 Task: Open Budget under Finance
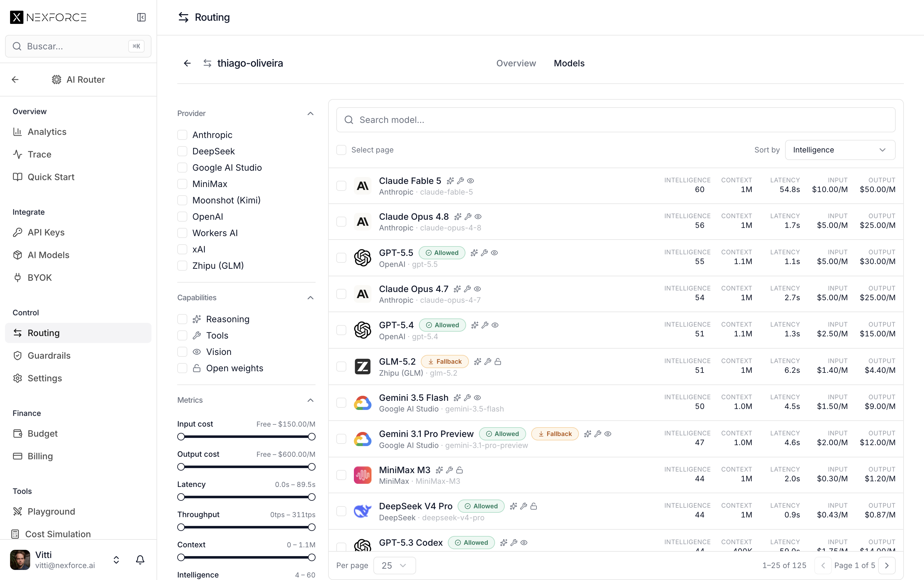(78, 434)
